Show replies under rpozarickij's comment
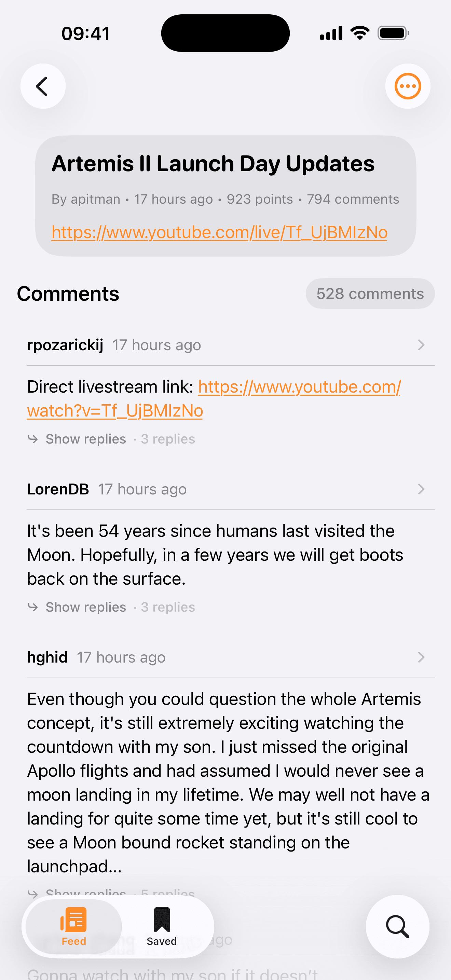Image resolution: width=451 pixels, height=980 pixels. [x=86, y=439]
